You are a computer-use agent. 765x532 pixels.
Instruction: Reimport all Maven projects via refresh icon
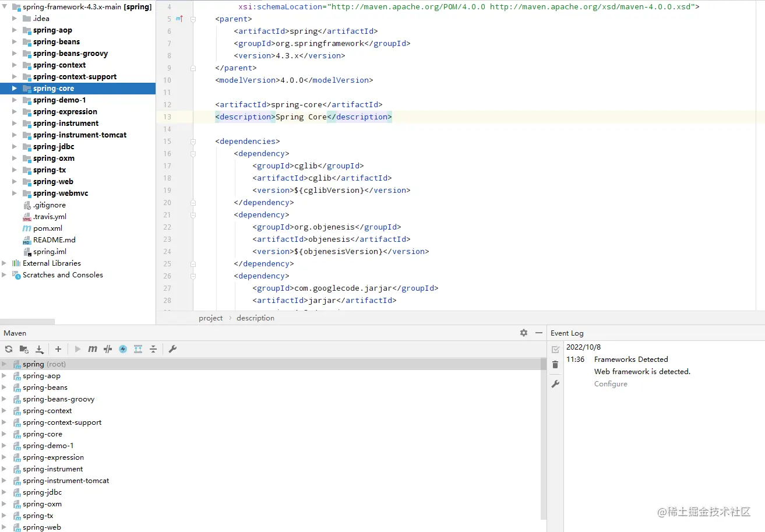click(9, 349)
